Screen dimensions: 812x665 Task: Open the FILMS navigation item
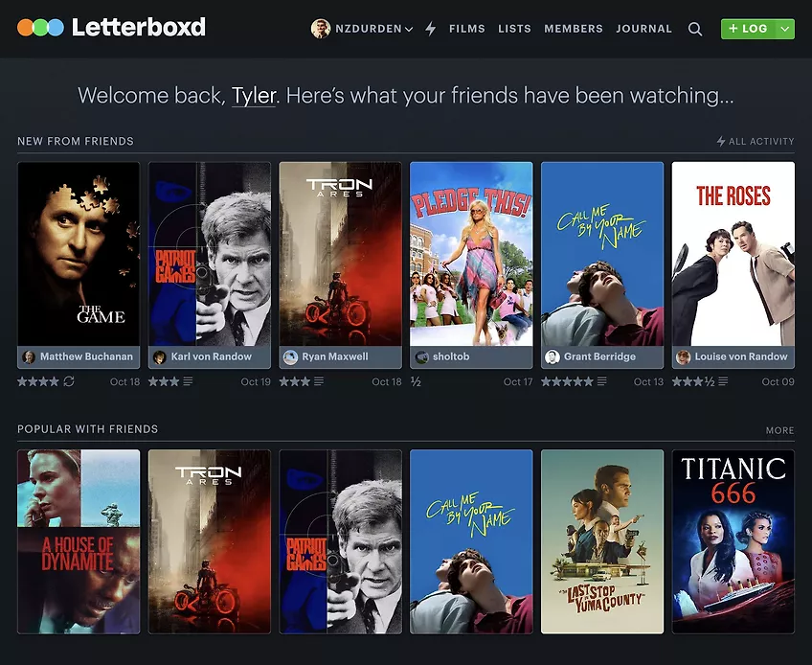point(467,29)
